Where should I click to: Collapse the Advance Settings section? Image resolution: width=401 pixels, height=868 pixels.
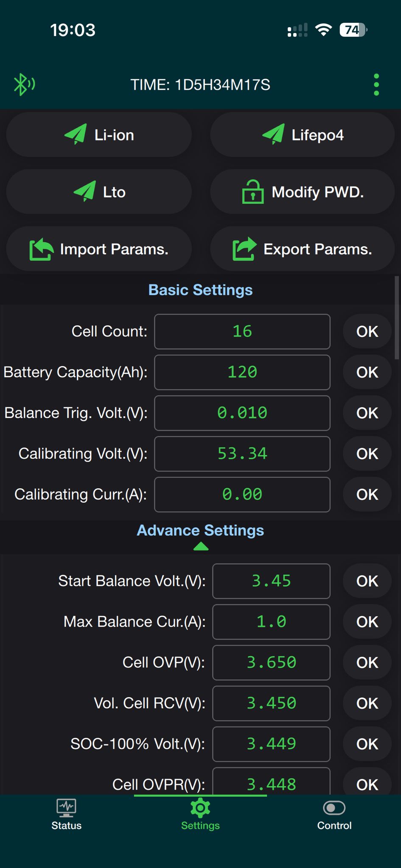[x=200, y=547]
